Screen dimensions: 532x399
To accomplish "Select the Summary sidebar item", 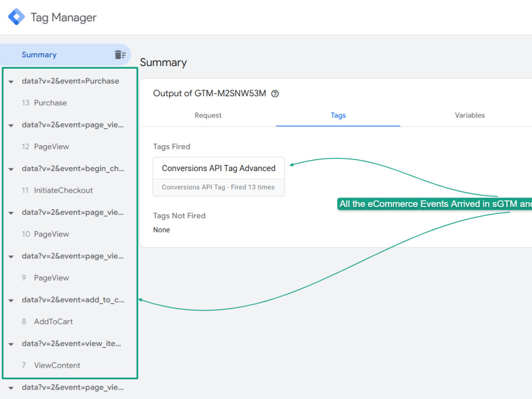I will pos(65,55).
